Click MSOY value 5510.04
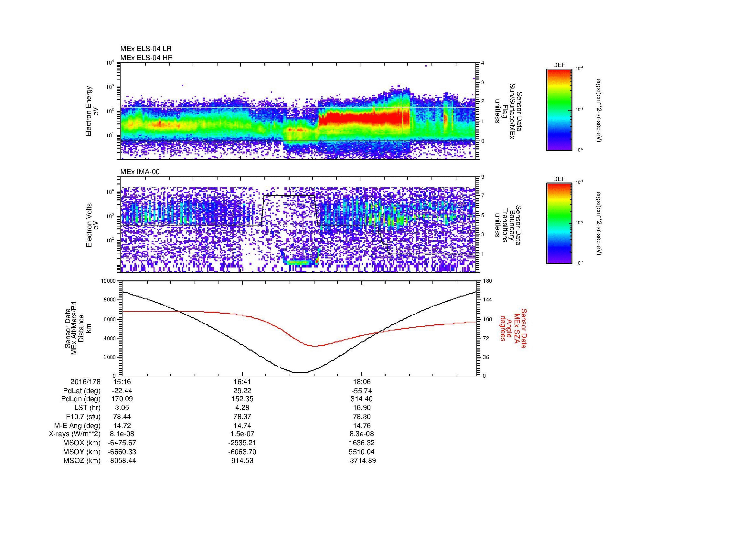756x534 pixels. (x=362, y=452)
